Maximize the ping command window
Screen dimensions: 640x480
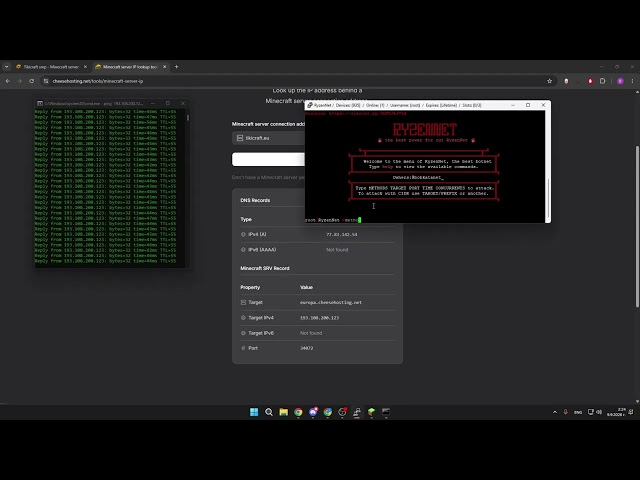(x=168, y=103)
